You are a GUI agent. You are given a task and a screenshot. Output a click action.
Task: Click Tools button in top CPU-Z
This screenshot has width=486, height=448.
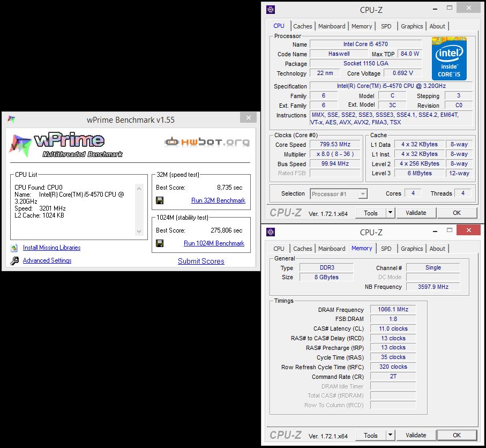pos(371,213)
